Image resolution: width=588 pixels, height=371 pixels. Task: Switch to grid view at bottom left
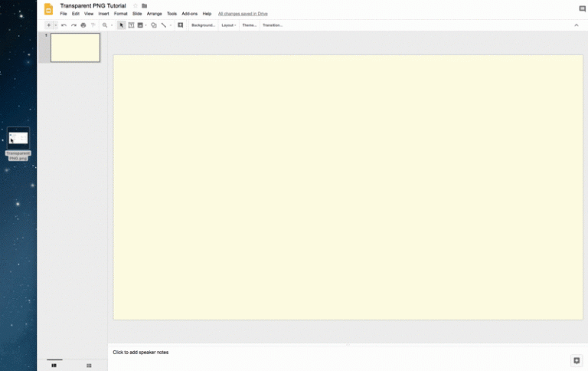(89, 366)
